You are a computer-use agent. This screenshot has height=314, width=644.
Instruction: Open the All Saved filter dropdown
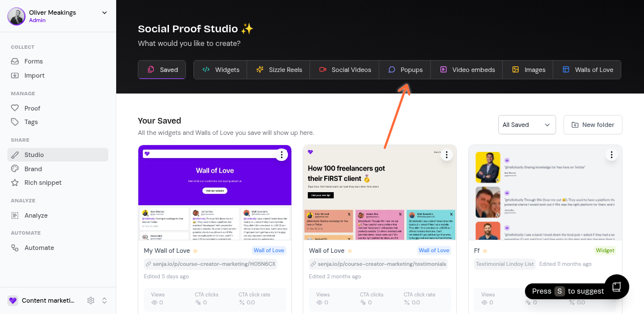click(527, 125)
